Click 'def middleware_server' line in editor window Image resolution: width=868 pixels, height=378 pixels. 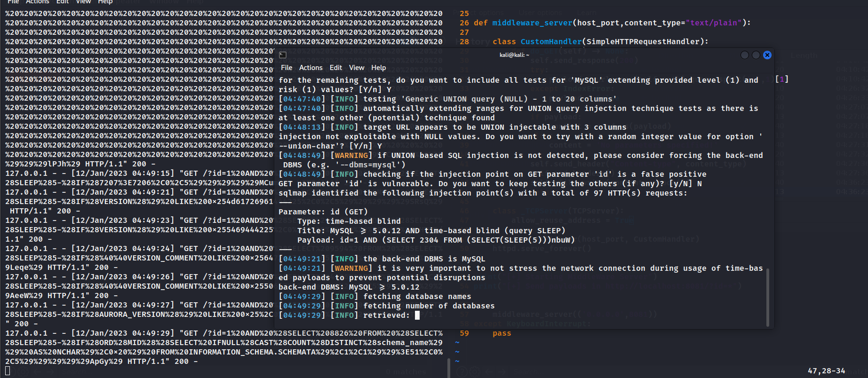coord(612,23)
